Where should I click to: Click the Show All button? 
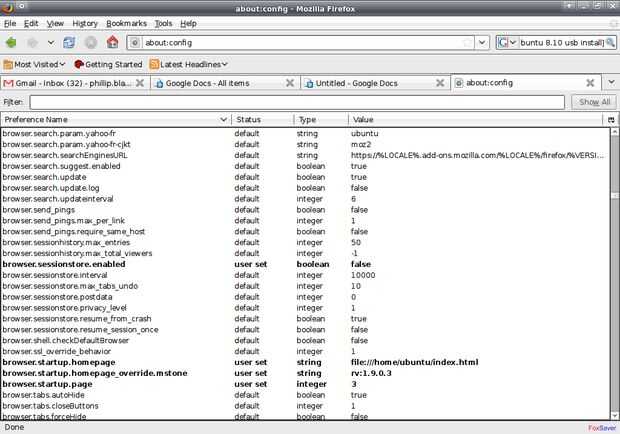tap(594, 102)
